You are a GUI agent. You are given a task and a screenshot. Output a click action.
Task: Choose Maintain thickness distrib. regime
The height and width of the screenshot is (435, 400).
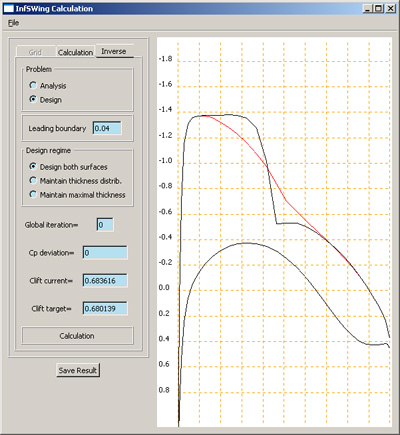[x=76, y=181]
